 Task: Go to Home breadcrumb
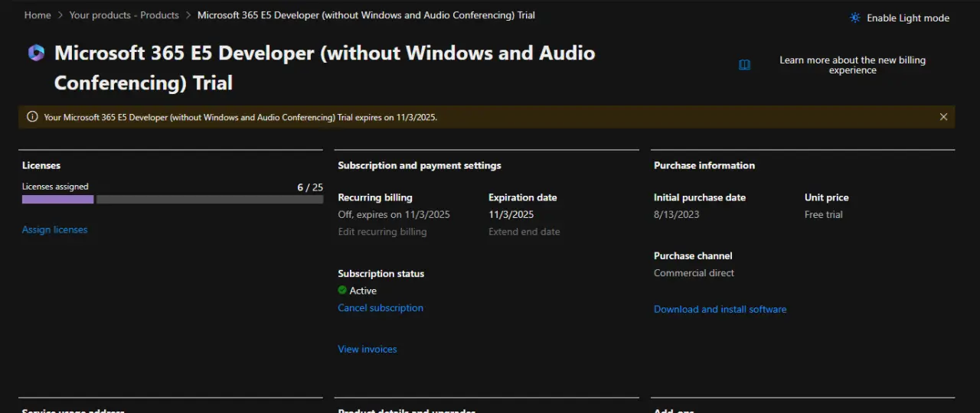coord(38,15)
